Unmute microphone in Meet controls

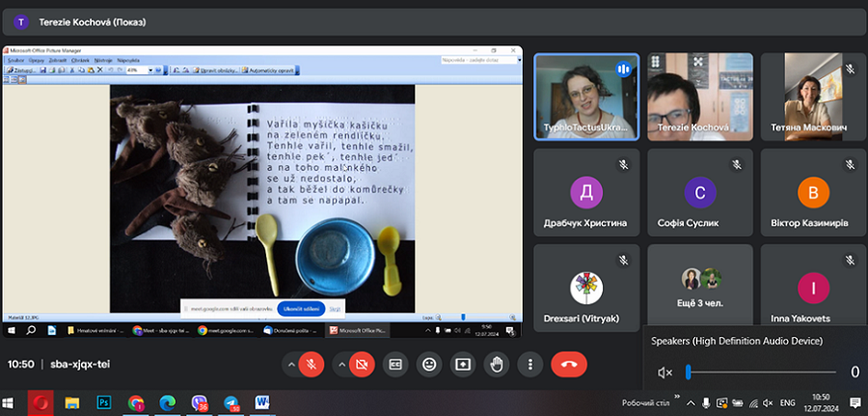312,365
